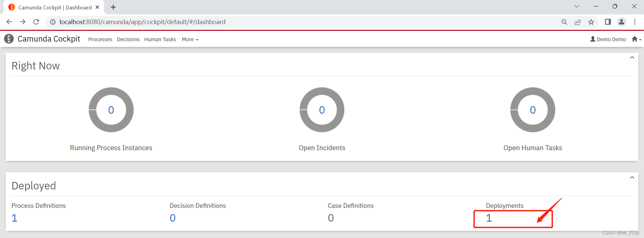Open the tab search chevron
The height and width of the screenshot is (238, 644).
click(577, 6)
